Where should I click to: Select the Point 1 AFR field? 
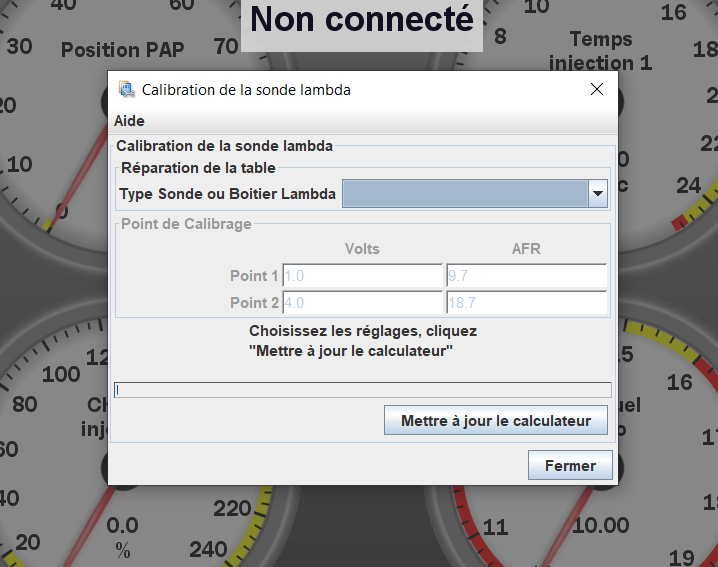[x=526, y=276]
